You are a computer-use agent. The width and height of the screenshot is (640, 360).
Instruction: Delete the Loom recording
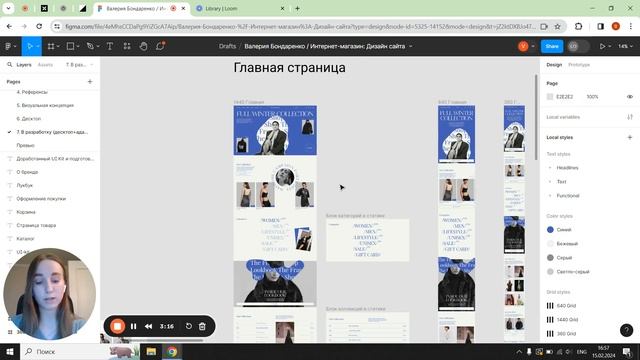coord(202,326)
